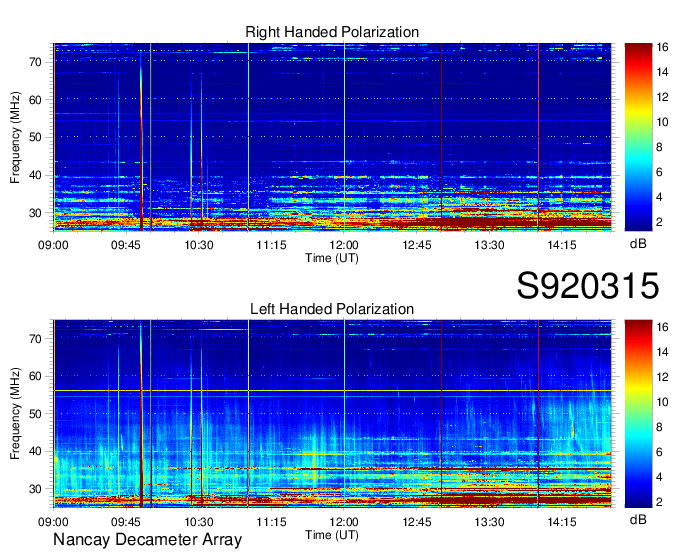Click the 50 MHz tick on the top plot
The height and width of the screenshot is (552, 680).
click(36, 138)
